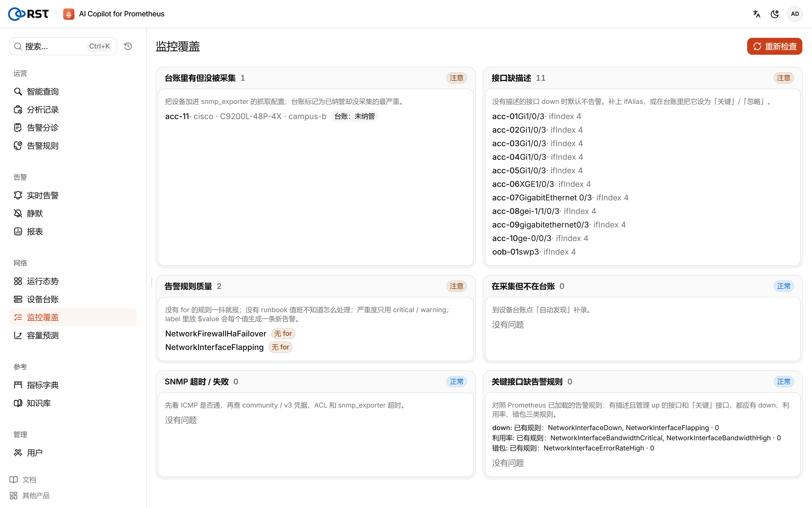This screenshot has width=812, height=508.
Task: Open the 文档 link
Action: click(23, 480)
